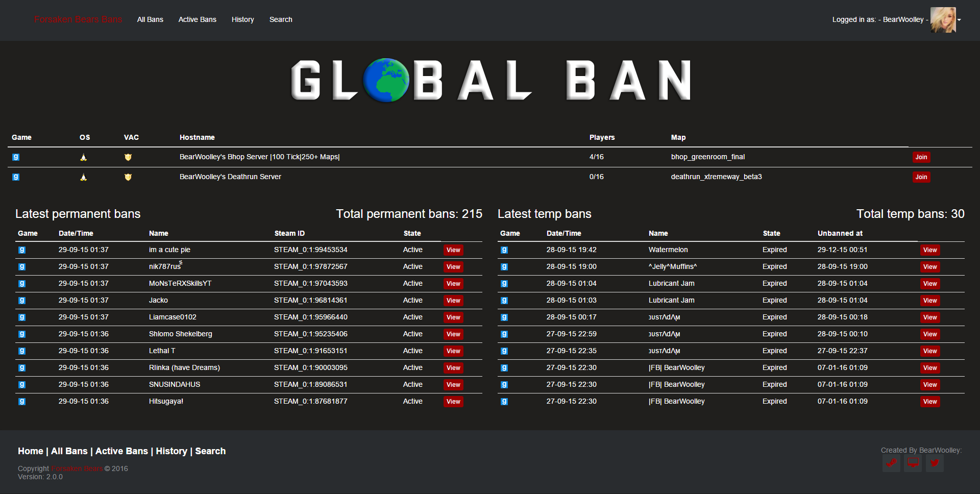
Task: Select the Garry's Mod icon for the Bhop server
Action: click(x=16, y=157)
